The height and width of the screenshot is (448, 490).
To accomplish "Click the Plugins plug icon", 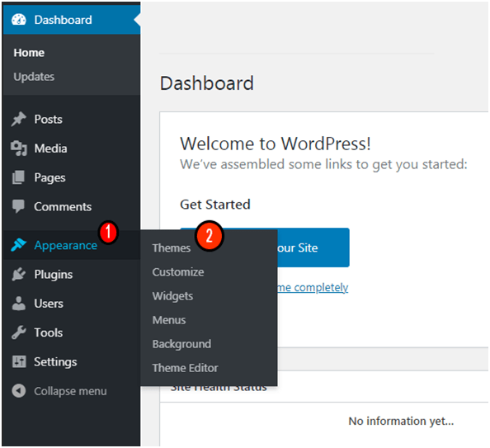I will click(19, 274).
